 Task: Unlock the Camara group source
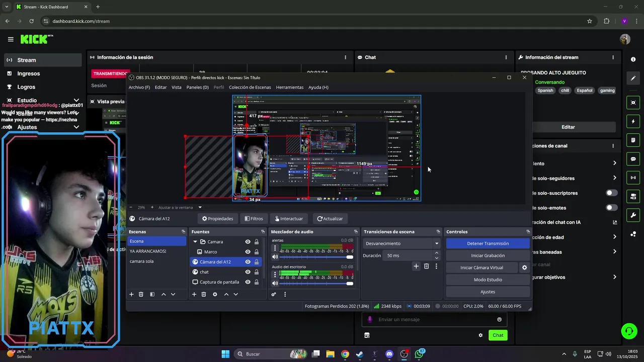point(257,242)
